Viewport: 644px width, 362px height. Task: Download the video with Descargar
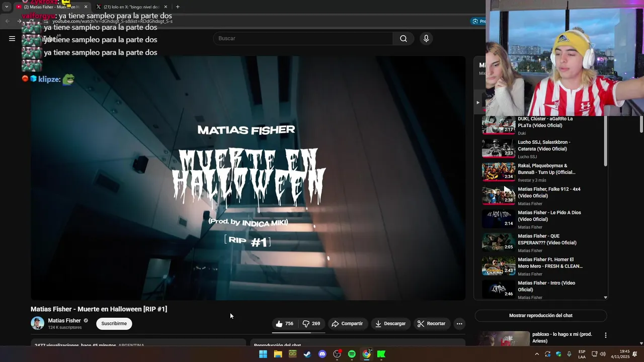click(x=390, y=324)
